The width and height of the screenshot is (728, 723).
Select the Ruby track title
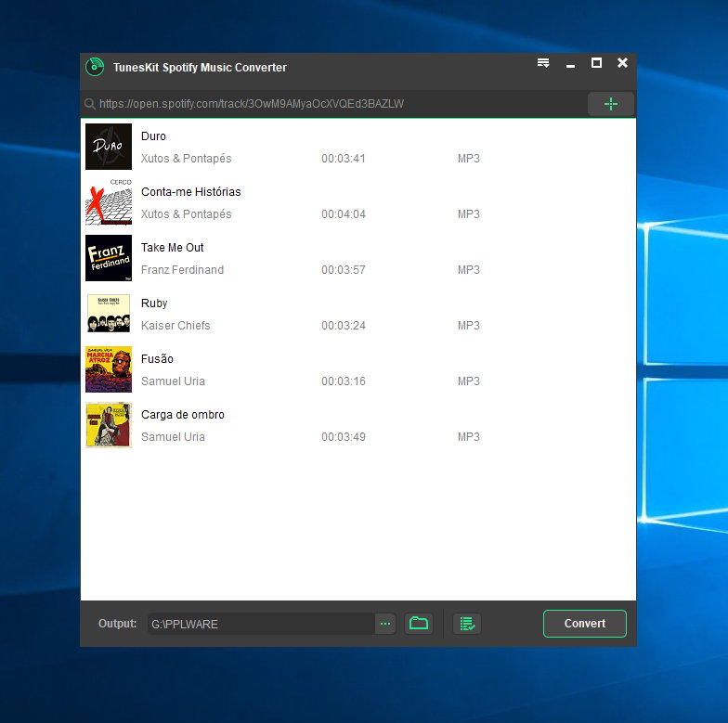pyautogui.click(x=154, y=303)
